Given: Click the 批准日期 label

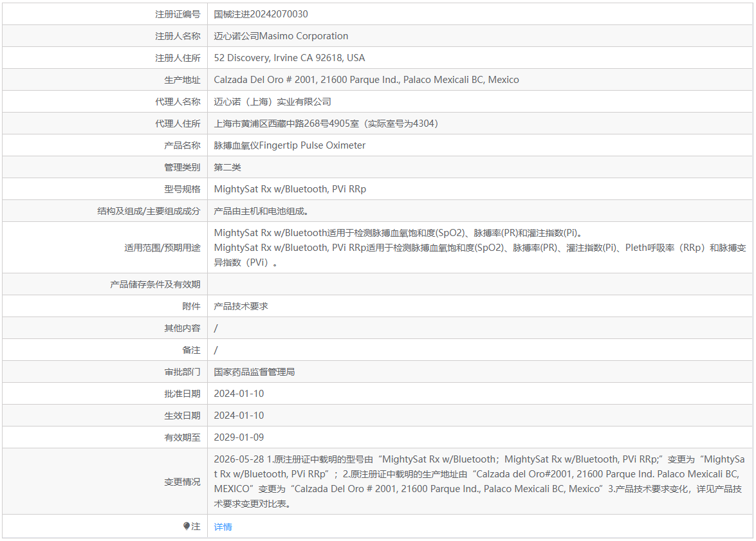Looking at the screenshot, I should tap(182, 394).
